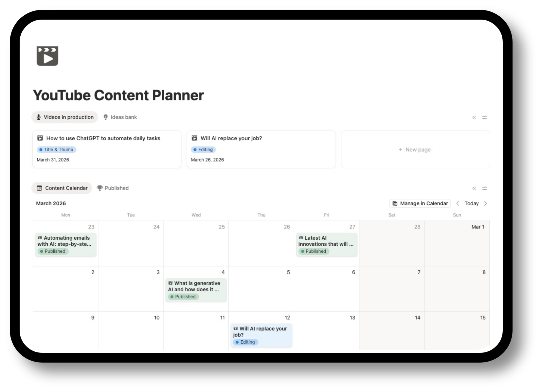Collapse the Content Calendar view toolbar
Image resolution: width=542 pixels, height=392 pixels.
pyautogui.click(x=474, y=188)
